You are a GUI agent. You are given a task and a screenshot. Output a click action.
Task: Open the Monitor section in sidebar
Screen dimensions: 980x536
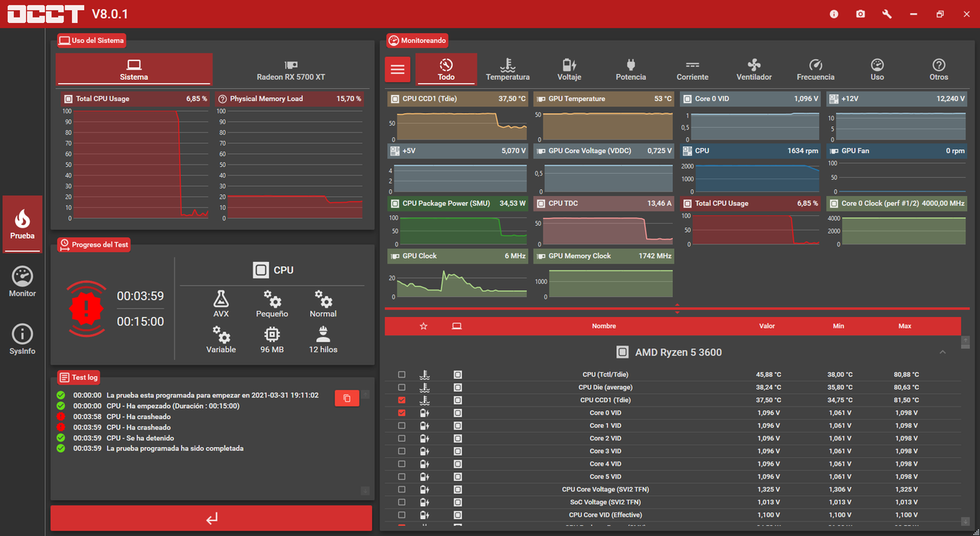[22, 281]
